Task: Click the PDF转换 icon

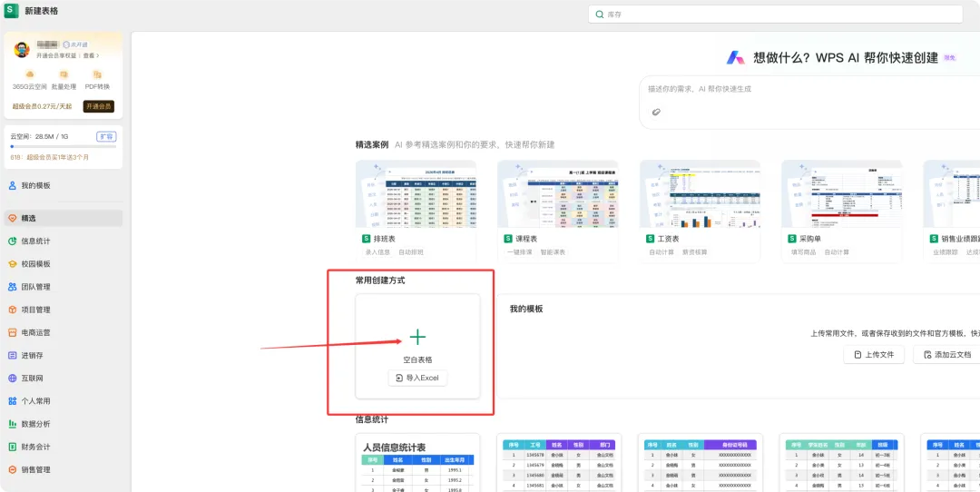Action: point(97,74)
